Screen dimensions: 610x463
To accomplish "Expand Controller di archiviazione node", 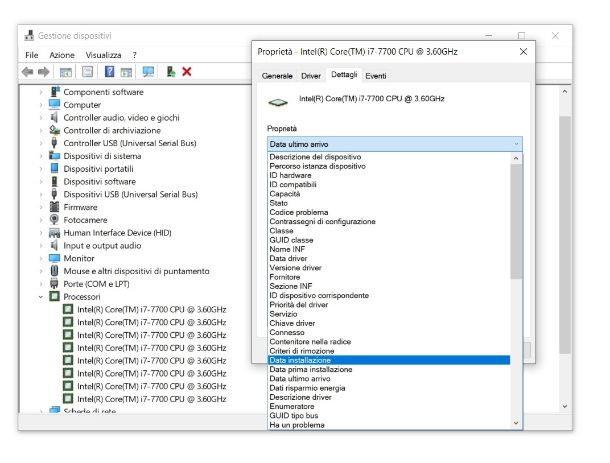I will point(41,131).
